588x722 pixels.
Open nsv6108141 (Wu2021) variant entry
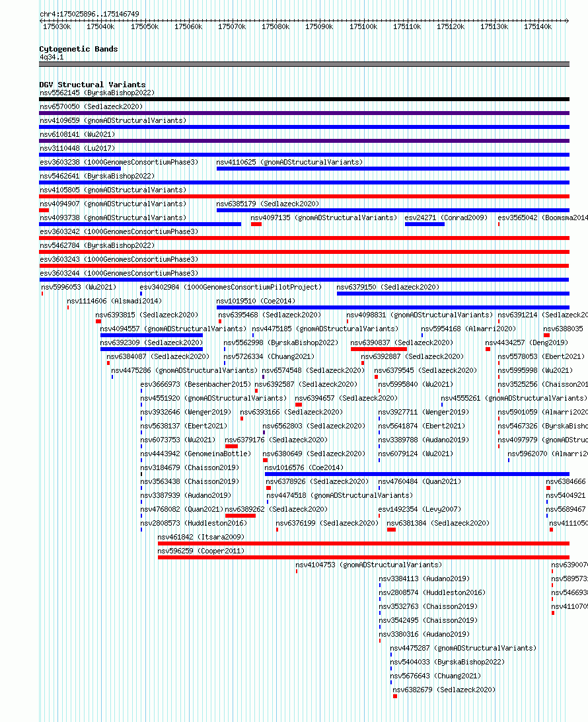click(x=77, y=134)
